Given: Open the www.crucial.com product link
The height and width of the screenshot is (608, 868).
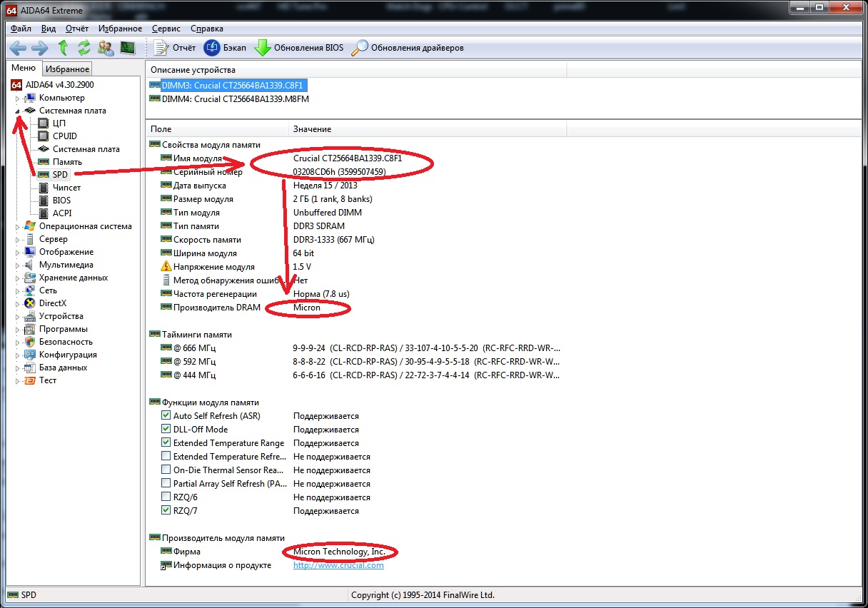Looking at the screenshot, I should tap(338, 565).
